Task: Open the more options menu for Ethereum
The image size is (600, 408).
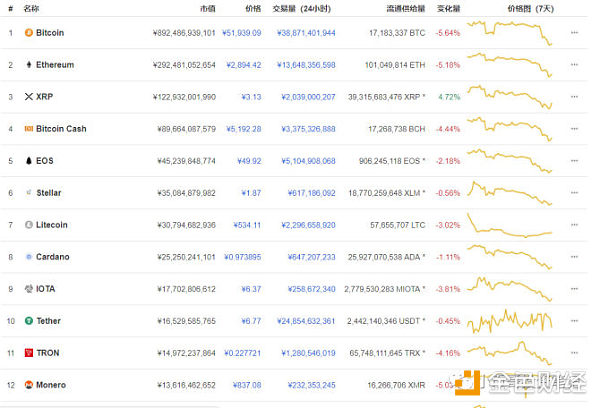Action: (574, 65)
